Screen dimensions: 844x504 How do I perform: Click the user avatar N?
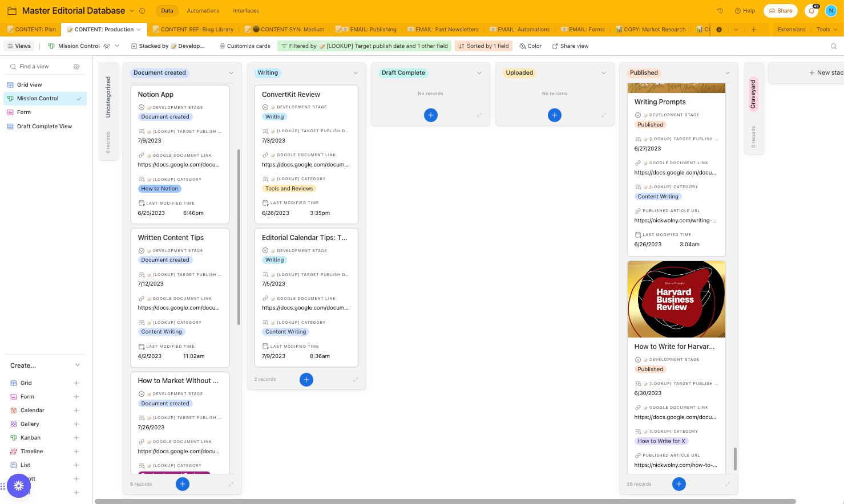[x=831, y=11]
